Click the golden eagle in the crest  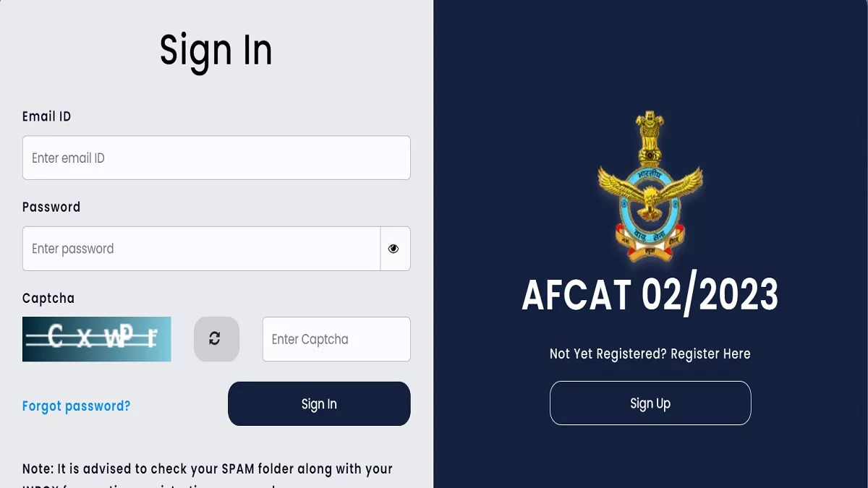tap(650, 188)
